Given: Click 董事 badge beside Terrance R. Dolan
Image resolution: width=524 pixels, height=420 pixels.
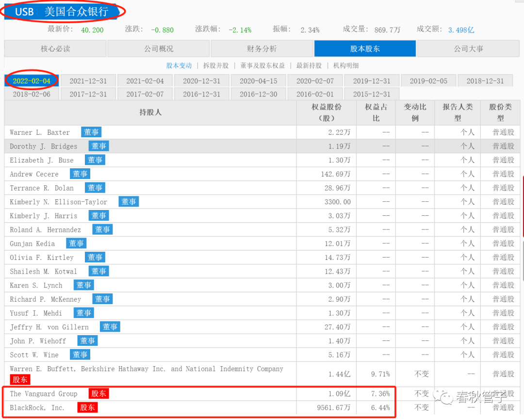Looking at the screenshot, I should click(95, 188).
